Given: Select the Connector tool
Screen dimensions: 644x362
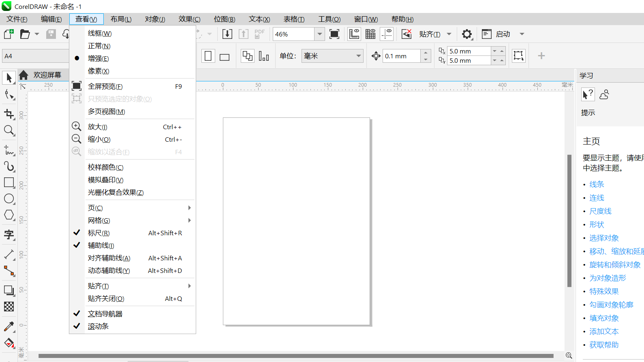Looking at the screenshot, I should click(x=9, y=270).
